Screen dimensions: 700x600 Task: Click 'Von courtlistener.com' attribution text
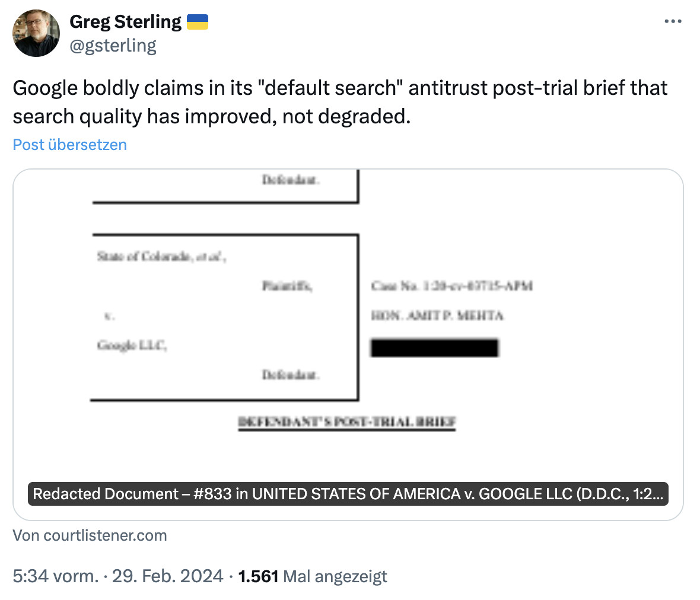(89, 535)
